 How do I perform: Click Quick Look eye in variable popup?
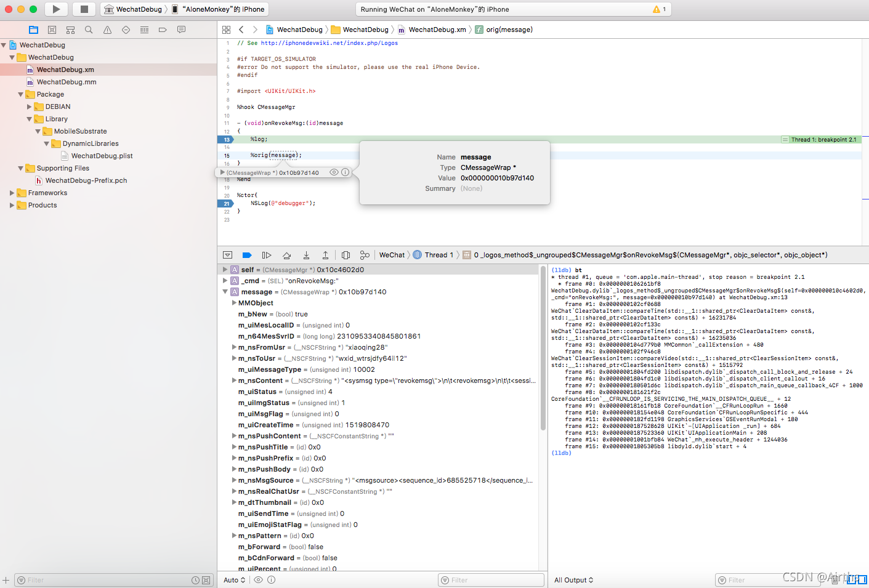pos(334,172)
